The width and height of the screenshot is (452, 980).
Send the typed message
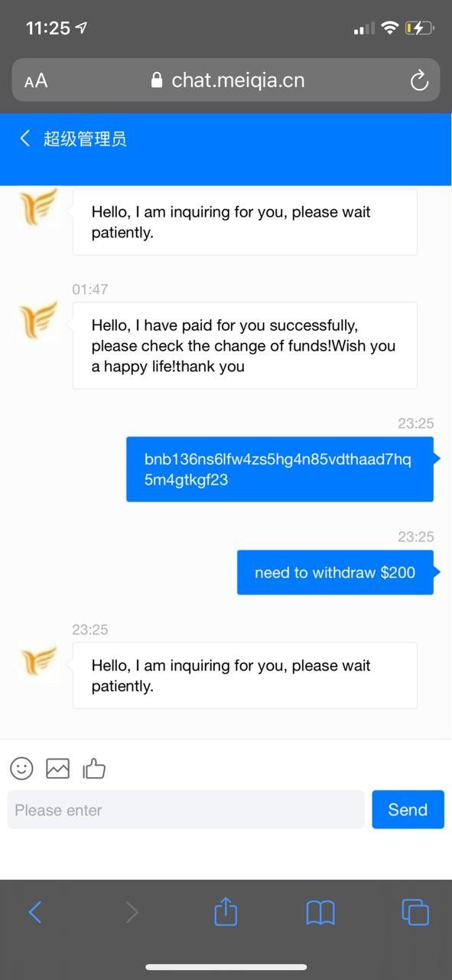(x=408, y=809)
